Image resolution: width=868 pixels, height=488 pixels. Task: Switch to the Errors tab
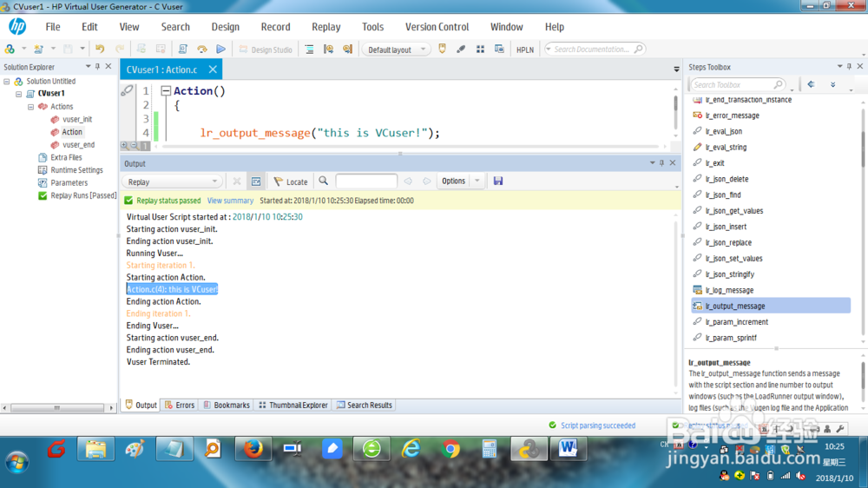[180, 405]
